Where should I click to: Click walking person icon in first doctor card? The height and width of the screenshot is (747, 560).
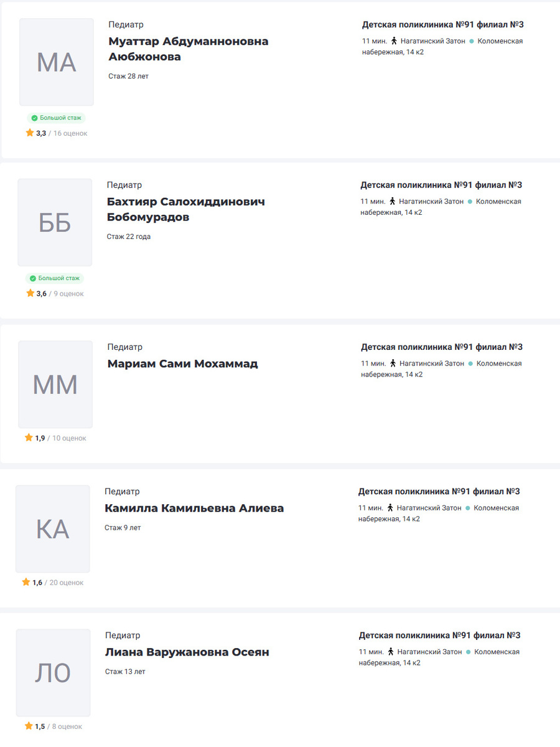point(393,41)
